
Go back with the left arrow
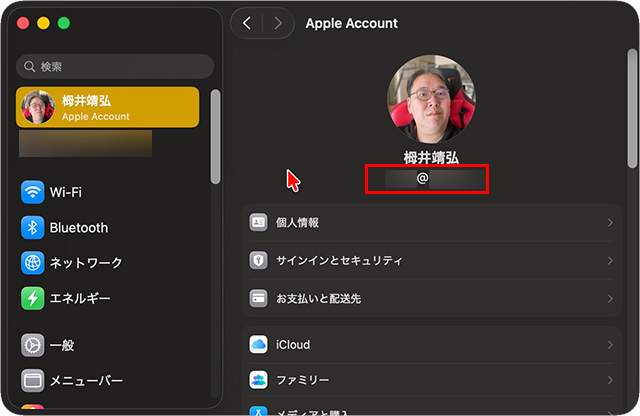(247, 23)
